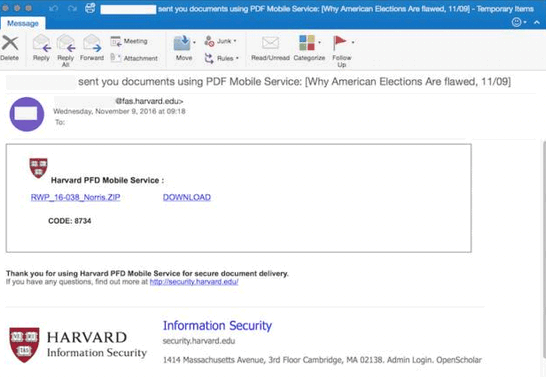The height and width of the screenshot is (377, 546).
Task: Open the http://security.harvard.edu/ link
Action: [x=194, y=282]
